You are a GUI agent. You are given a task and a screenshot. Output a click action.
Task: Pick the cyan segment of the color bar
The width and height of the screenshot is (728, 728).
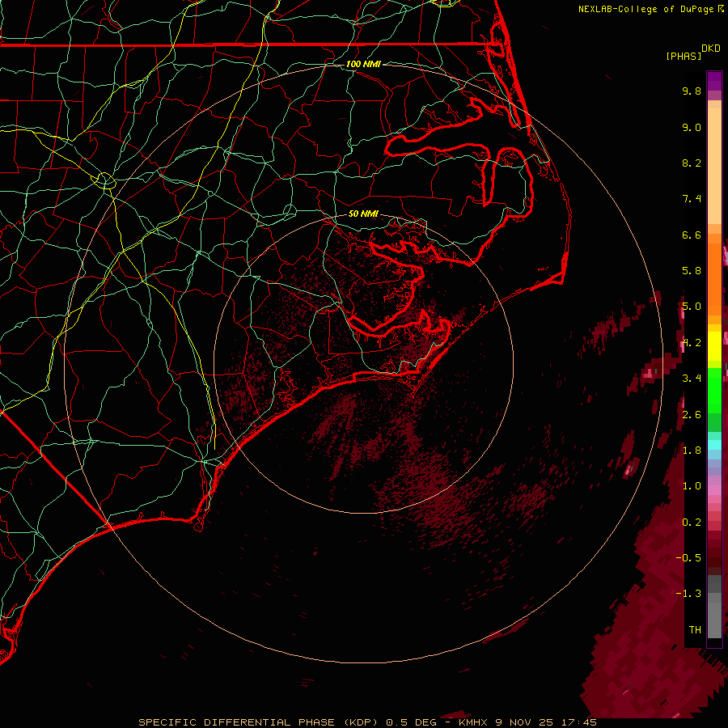(x=714, y=445)
